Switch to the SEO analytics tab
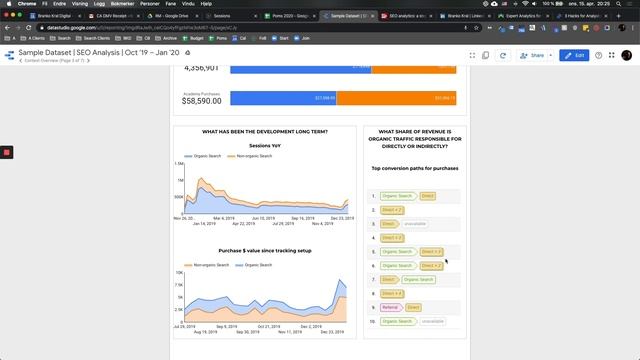The width and height of the screenshot is (640, 360). [x=407, y=16]
